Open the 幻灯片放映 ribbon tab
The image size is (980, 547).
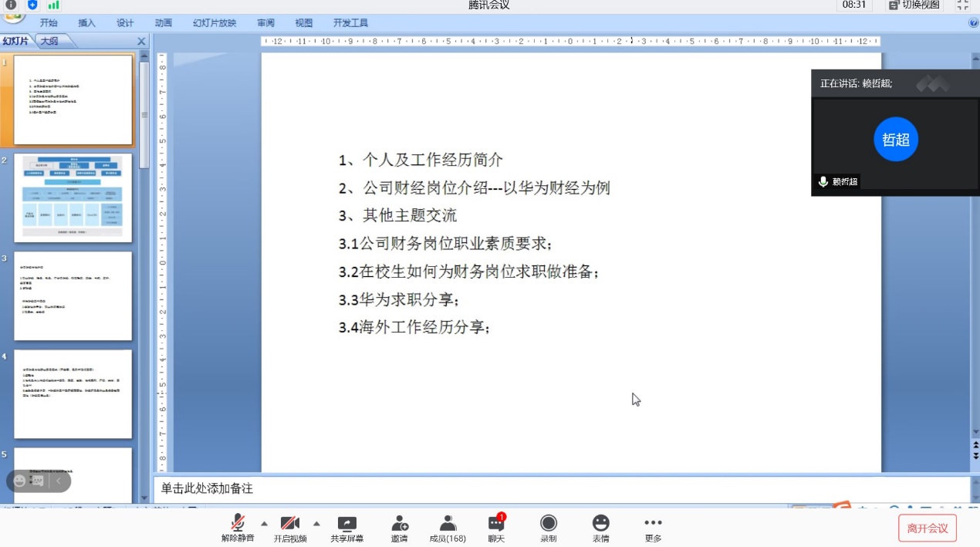tap(215, 23)
